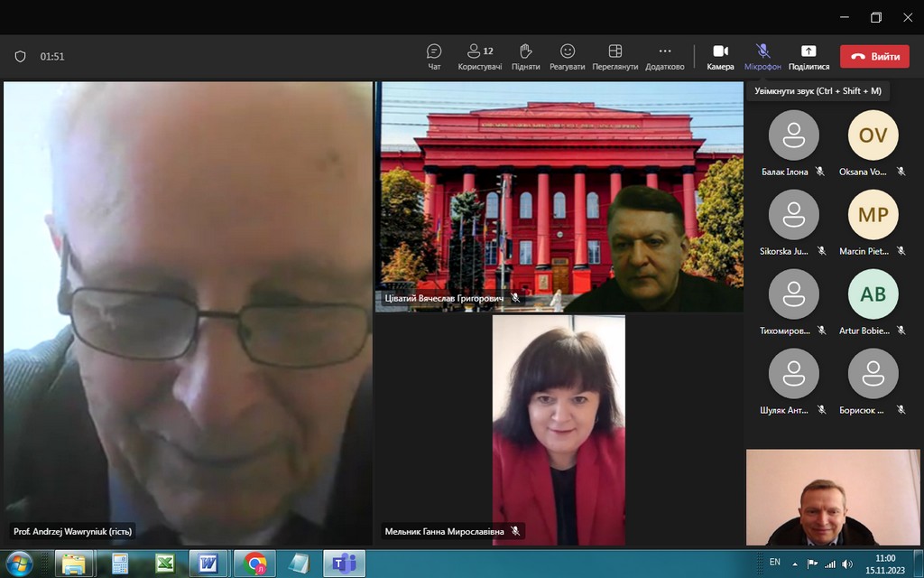Screen dimensions: 924x578
Task: Open Word from the taskbar
Action: [x=208, y=564]
